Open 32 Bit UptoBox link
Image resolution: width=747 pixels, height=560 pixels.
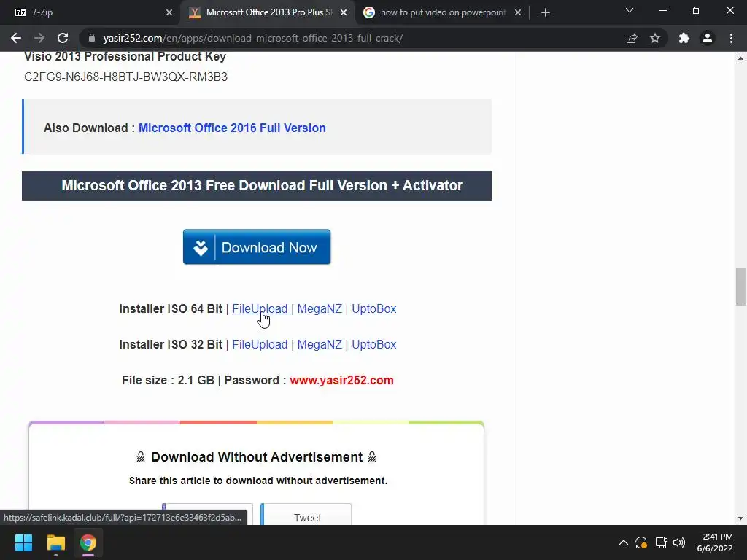(x=374, y=344)
